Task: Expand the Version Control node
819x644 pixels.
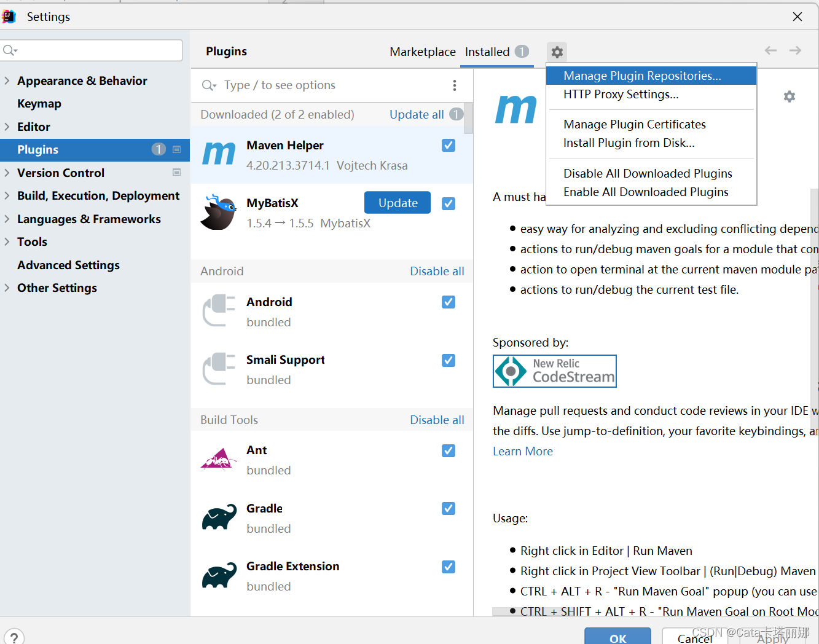Action: coord(7,173)
